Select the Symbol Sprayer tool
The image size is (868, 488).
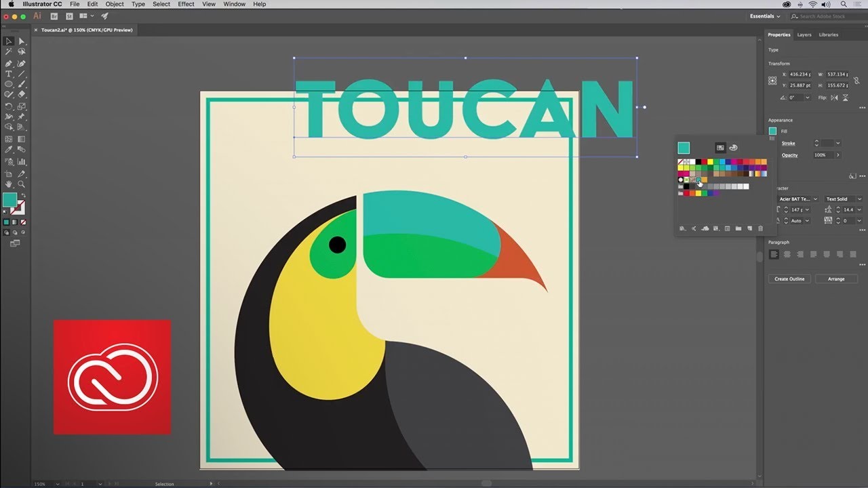coord(9,162)
